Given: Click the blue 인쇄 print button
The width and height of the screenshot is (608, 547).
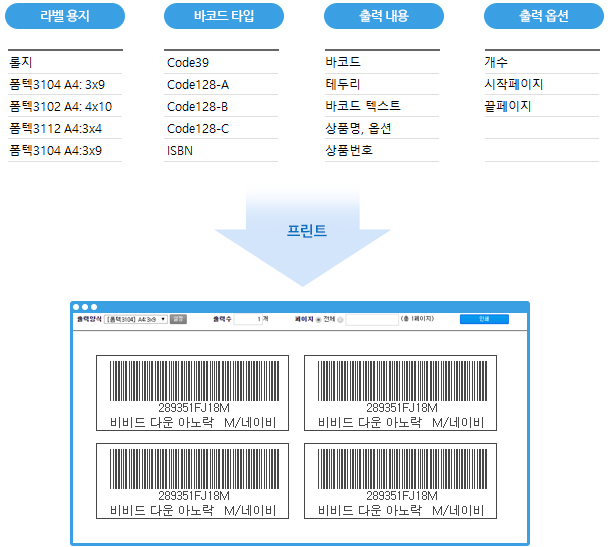Looking at the screenshot, I should point(484,319).
